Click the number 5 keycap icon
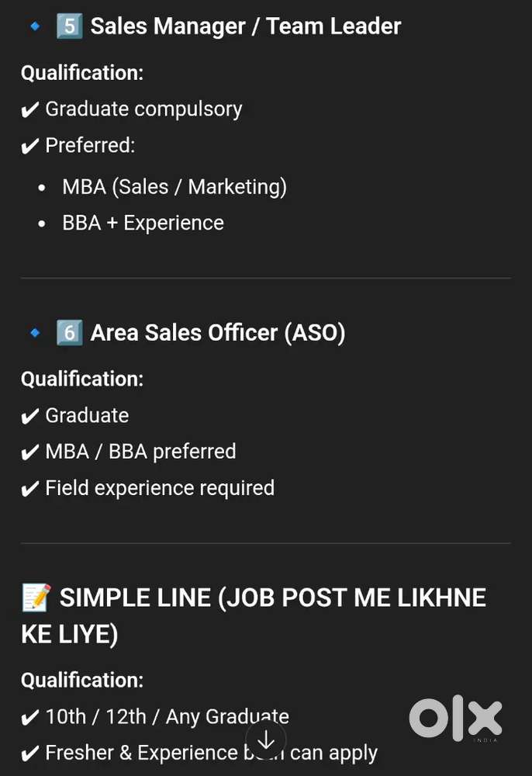The height and width of the screenshot is (776, 532). click(69, 26)
